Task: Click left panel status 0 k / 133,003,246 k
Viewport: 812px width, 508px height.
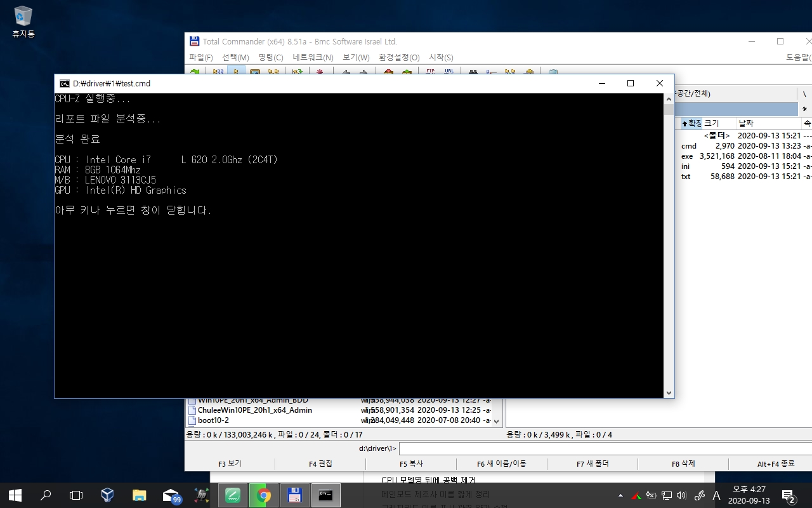Action: 274,435
